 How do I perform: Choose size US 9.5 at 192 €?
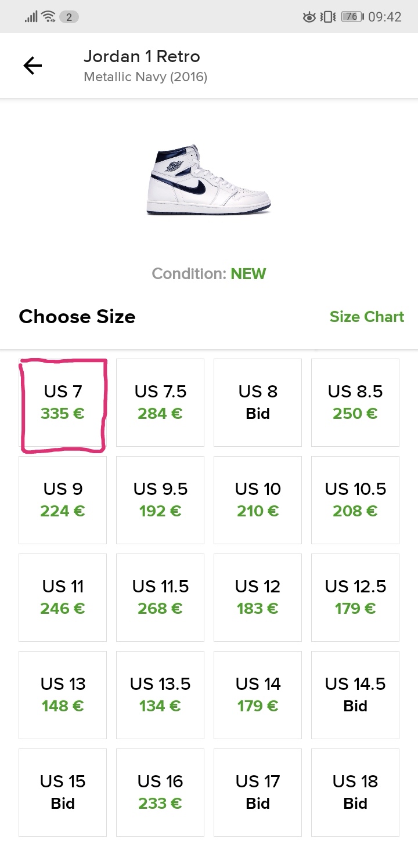click(160, 500)
